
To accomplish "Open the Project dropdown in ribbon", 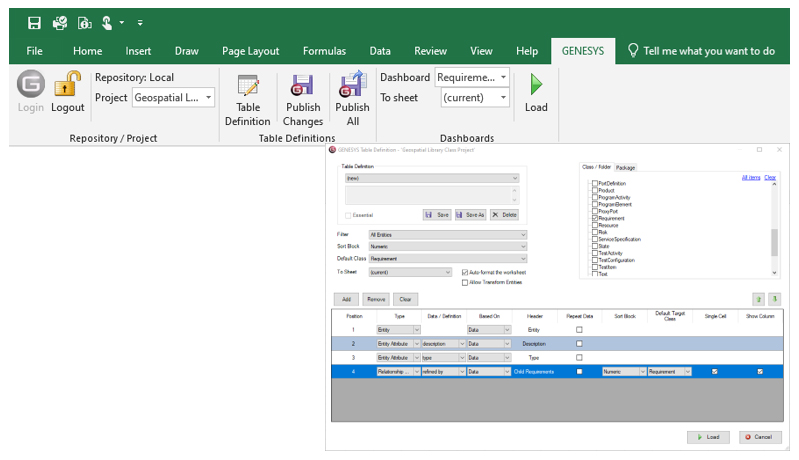I will 208,98.
